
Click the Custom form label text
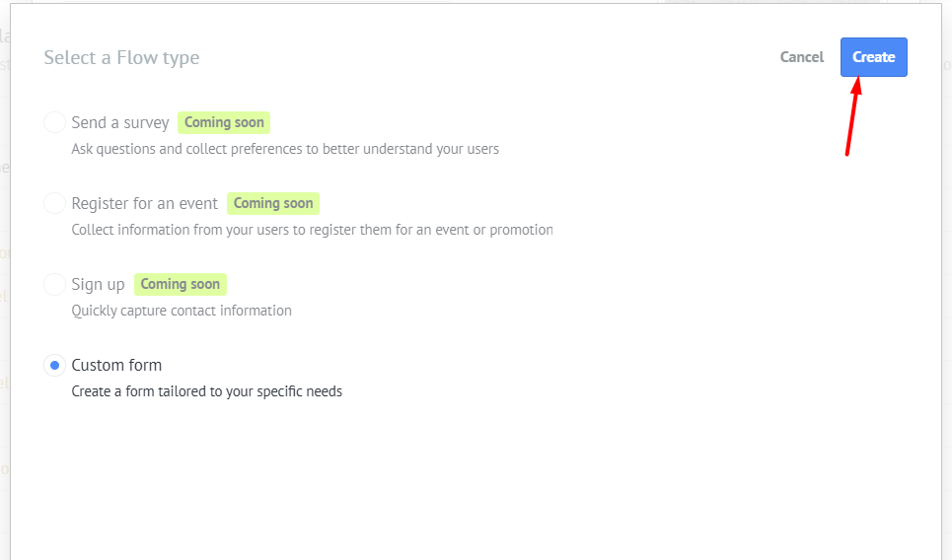pyautogui.click(x=116, y=365)
